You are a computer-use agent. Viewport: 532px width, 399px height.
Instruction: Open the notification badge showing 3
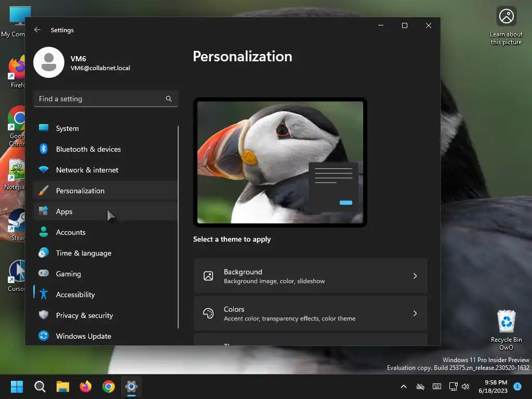517,387
